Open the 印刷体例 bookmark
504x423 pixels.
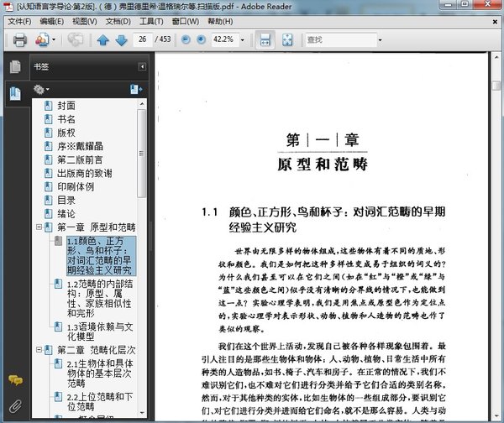76,186
